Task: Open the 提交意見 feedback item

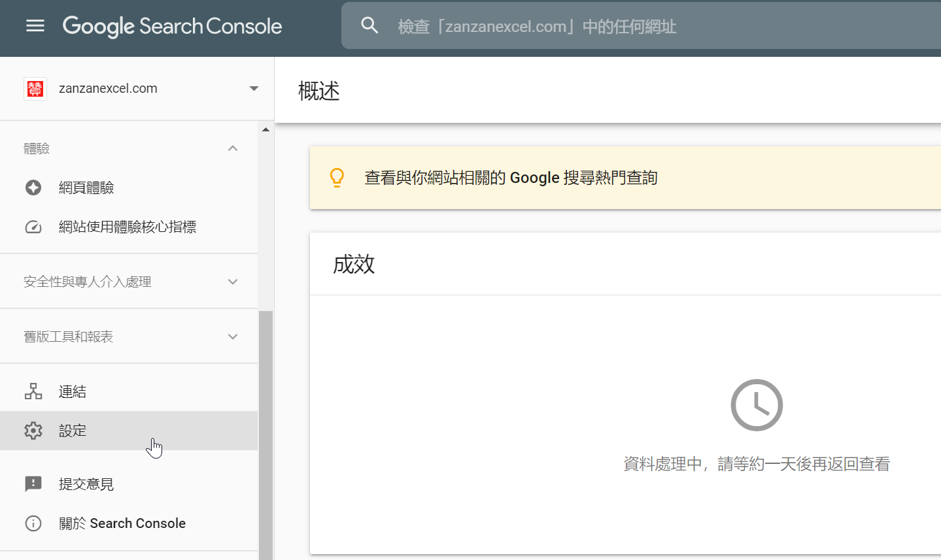Action: tap(129, 484)
